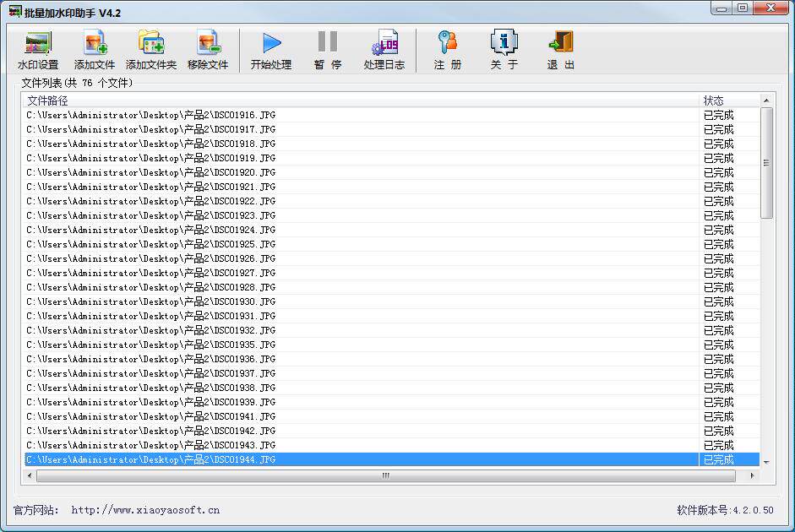Select the row for DSC01943.JPG
The image size is (795, 532).
(x=392, y=445)
